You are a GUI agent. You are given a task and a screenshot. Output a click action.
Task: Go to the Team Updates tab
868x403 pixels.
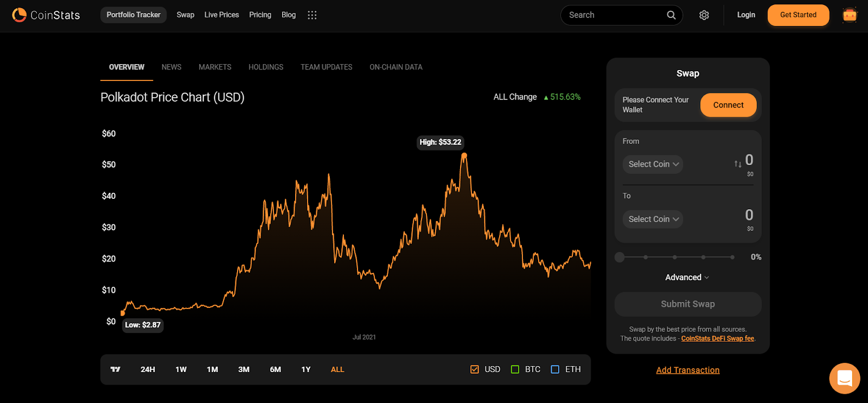(x=327, y=67)
